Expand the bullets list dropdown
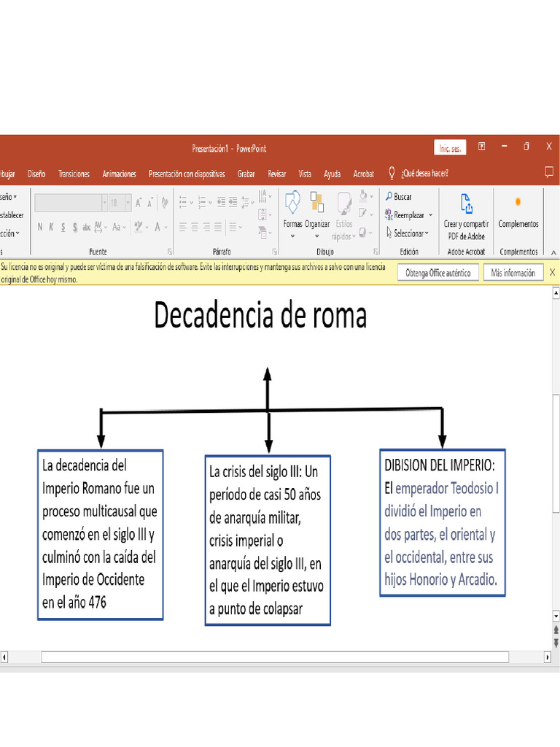Viewport: 560px width, 747px height. pyautogui.click(x=192, y=203)
